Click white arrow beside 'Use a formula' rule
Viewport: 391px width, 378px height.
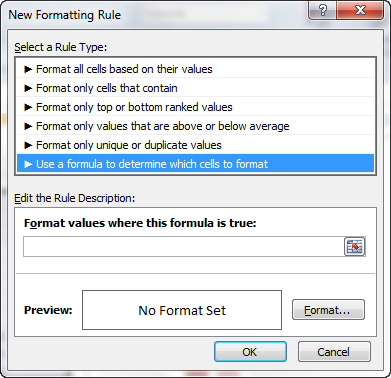[28, 164]
